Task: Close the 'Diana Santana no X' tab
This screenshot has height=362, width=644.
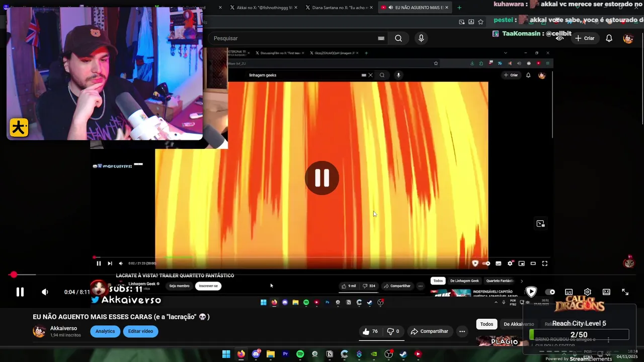Action: pyautogui.click(x=371, y=8)
